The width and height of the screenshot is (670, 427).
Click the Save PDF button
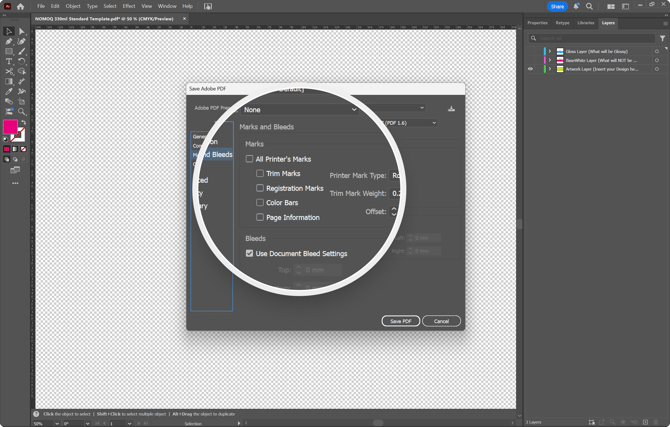click(x=400, y=321)
